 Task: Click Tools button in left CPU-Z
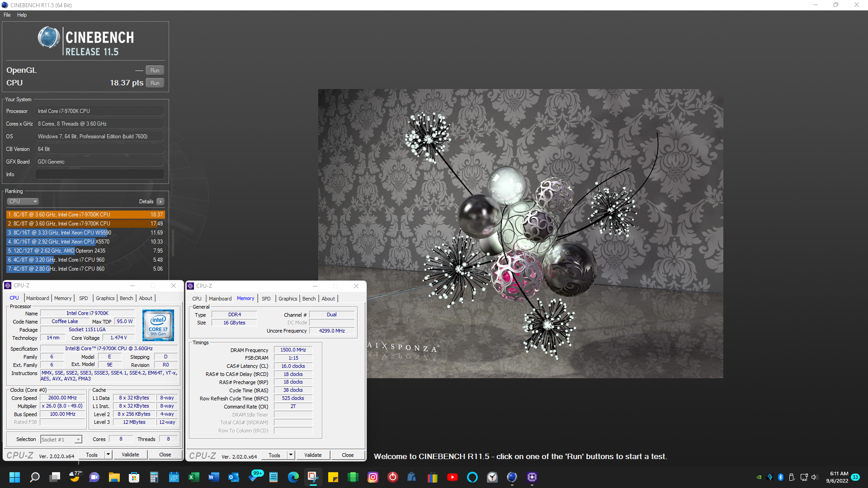(92, 455)
